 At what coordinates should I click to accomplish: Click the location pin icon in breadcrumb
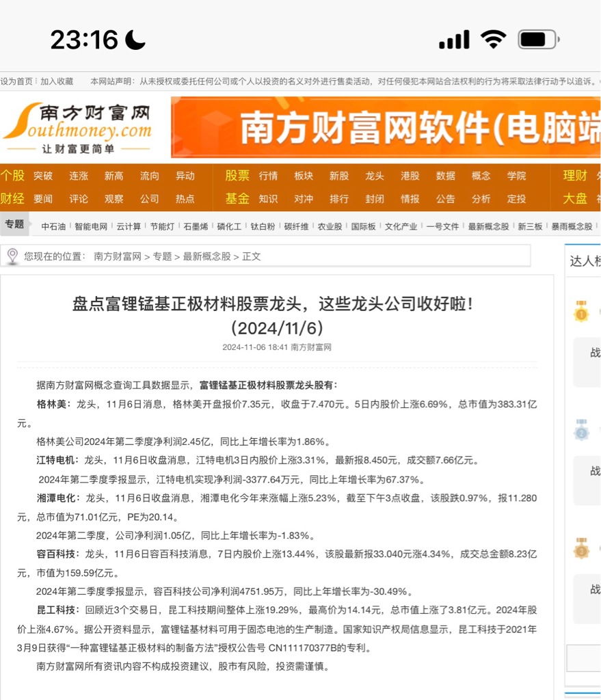pos(12,256)
